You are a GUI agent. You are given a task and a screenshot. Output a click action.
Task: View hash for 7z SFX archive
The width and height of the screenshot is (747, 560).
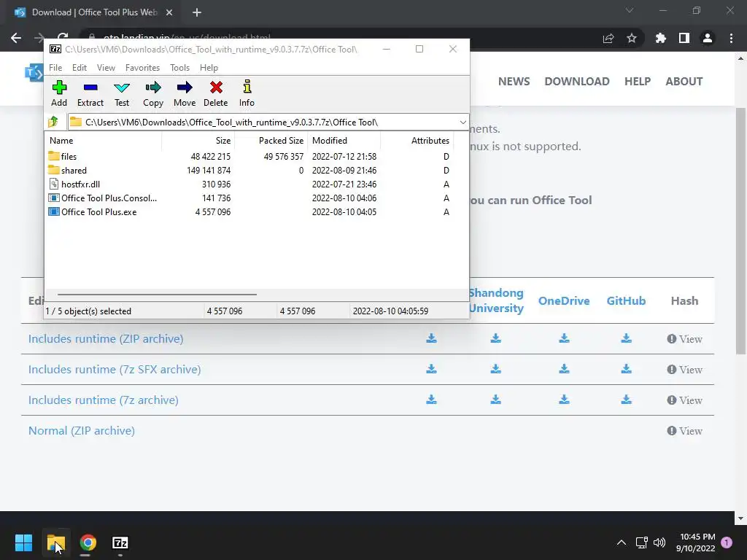tap(684, 370)
